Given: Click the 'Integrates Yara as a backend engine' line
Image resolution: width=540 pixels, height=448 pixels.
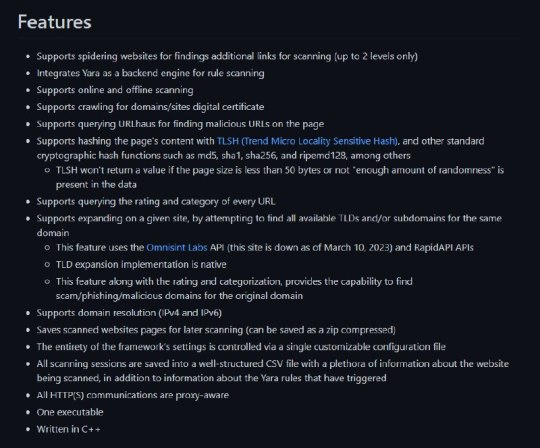Looking at the screenshot, I should tap(150, 73).
